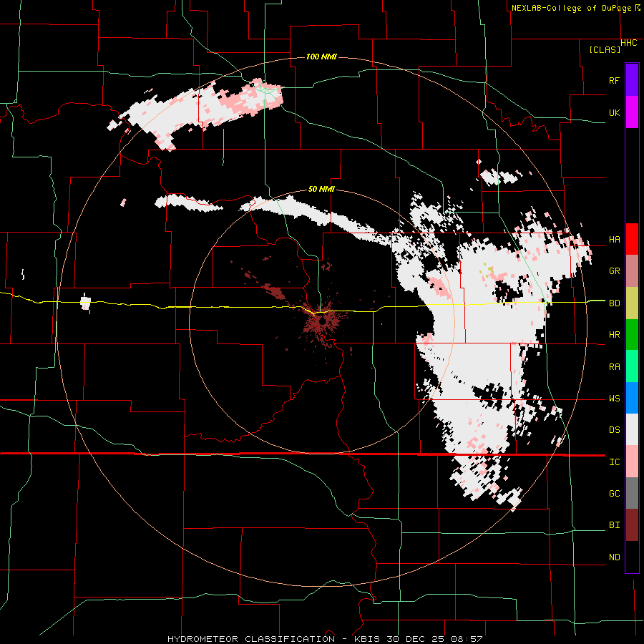The width and height of the screenshot is (644, 644).
Task: Click the HR green legend swatch
Action: (632, 334)
